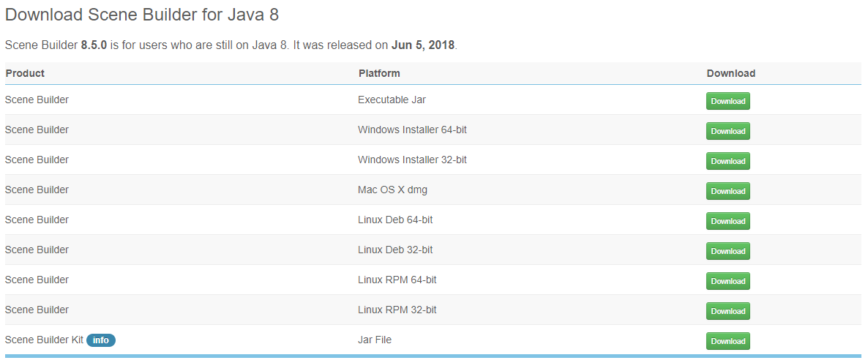Select the 'Linux RPM 64-bit' text
This screenshot has height=363, width=868.
(x=397, y=280)
